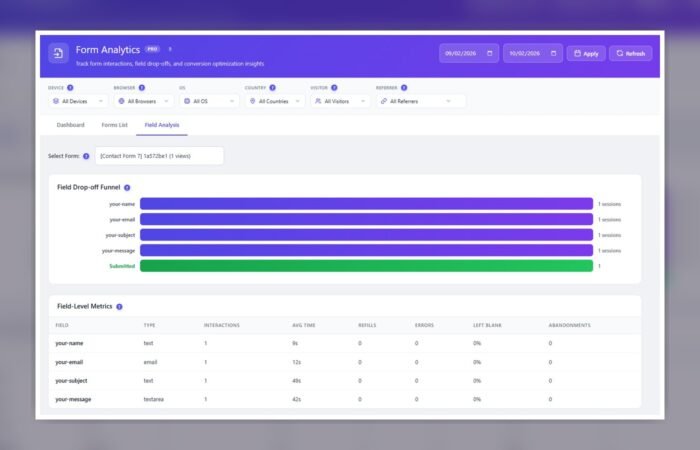Screen dimensions: 700x450
Task: Click your-subject in the metrics table
Action: click(x=71, y=381)
